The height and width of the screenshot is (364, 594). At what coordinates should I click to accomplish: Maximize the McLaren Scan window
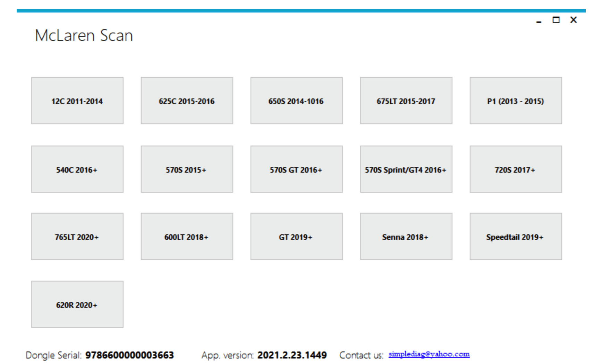[x=556, y=20]
